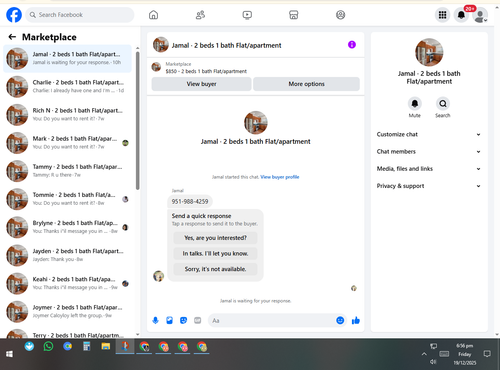Expand the Customize chat section
Image resolution: width=500 pixels, height=370 pixels.
coord(429,134)
